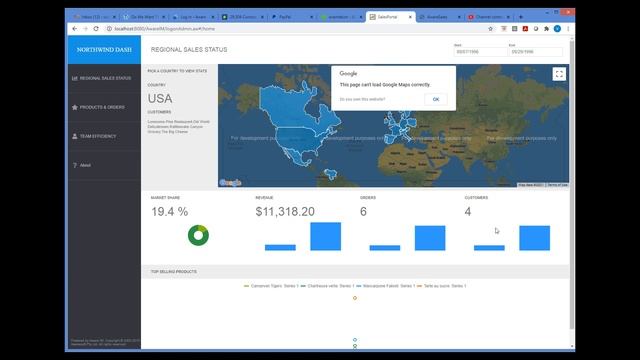Click the "USA" country heading
The height and width of the screenshot is (360, 640).
tap(160, 98)
